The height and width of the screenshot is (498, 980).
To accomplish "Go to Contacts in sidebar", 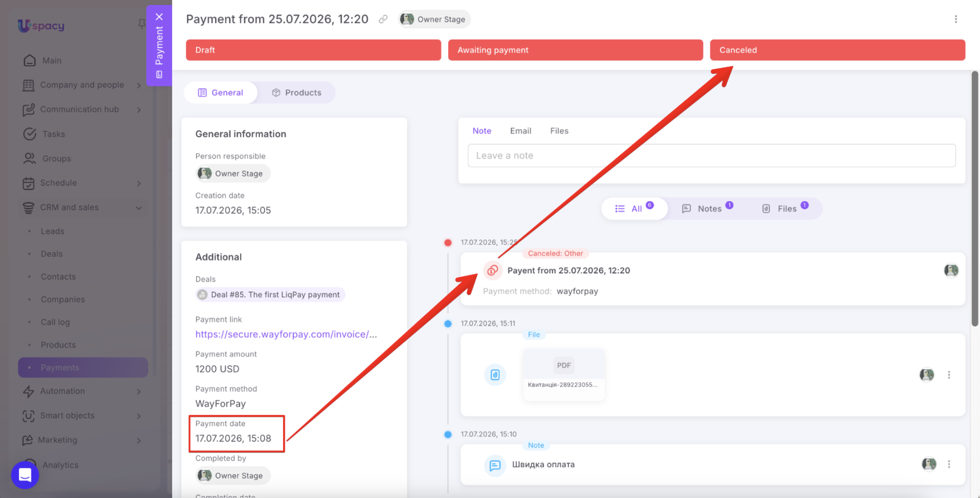I will [x=58, y=276].
